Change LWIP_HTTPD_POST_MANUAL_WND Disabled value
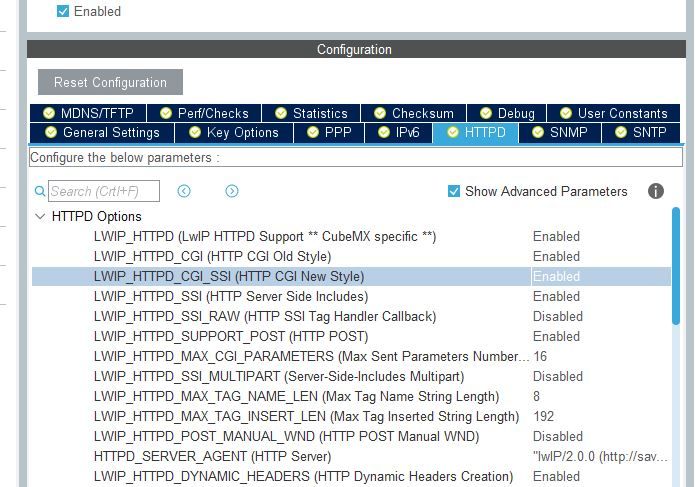This screenshot has height=487, width=699. [558, 437]
